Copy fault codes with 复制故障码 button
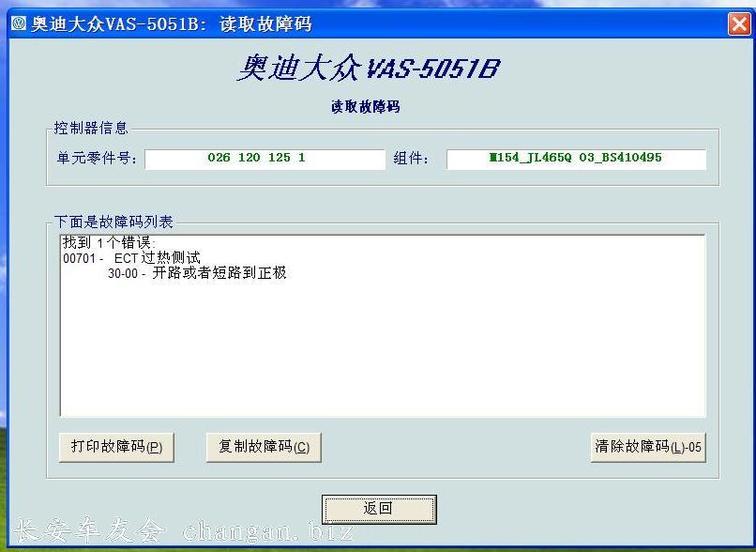The image size is (756, 552). tap(264, 447)
